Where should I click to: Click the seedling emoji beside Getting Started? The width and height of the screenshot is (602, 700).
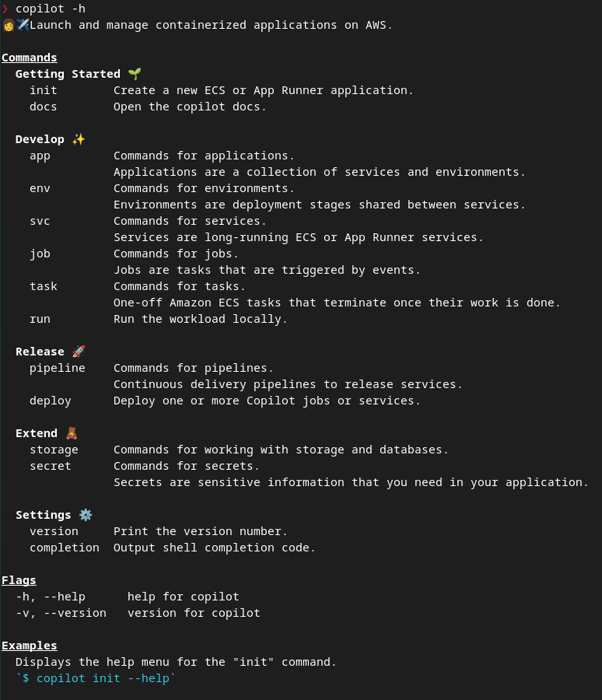pyautogui.click(x=135, y=74)
